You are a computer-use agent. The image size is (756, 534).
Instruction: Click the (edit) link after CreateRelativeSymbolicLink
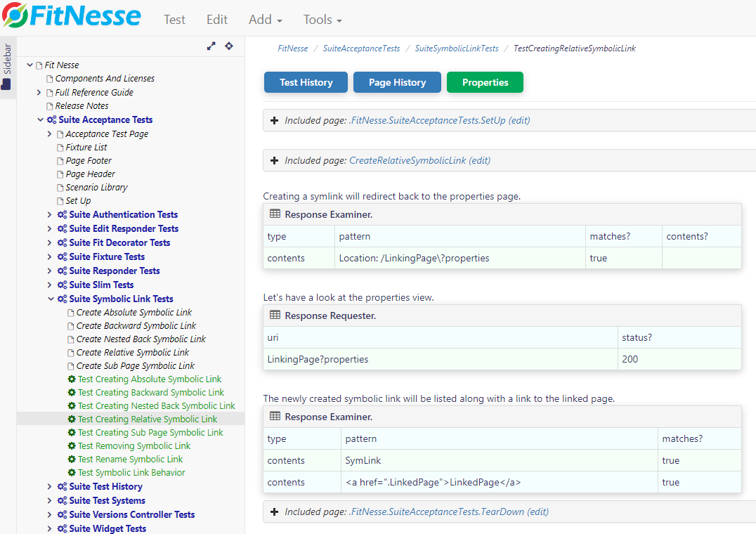480,160
